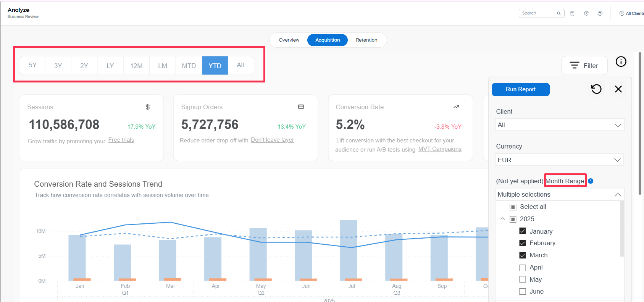Click the card icon on Signup Orders
Screen dimensions: 644x302
[x=301, y=107]
